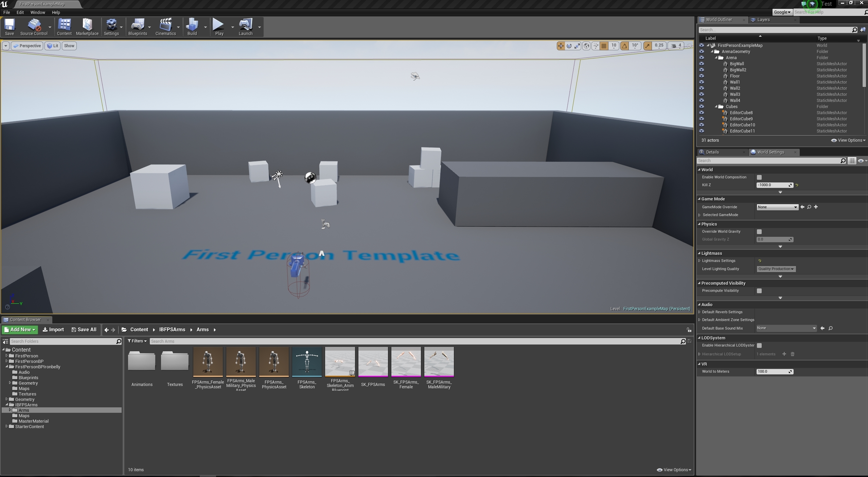Enable Precompute Visibility checkbox

tap(759, 291)
